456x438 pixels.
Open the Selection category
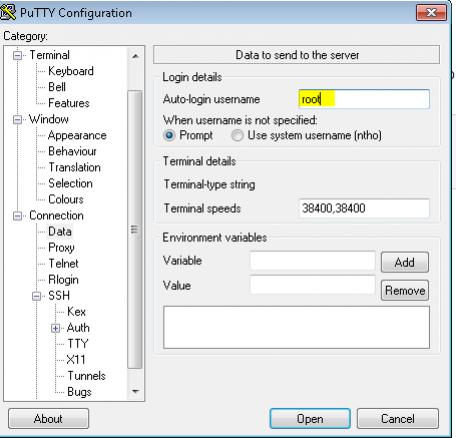point(70,183)
